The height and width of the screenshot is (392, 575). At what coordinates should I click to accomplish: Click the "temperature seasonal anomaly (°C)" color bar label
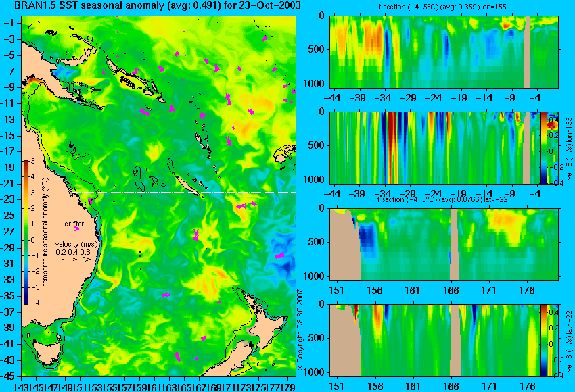(x=45, y=232)
